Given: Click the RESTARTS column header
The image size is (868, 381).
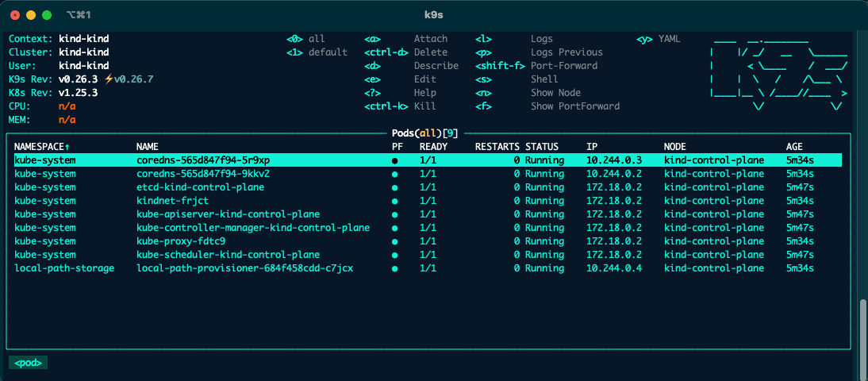Looking at the screenshot, I should click(497, 147).
